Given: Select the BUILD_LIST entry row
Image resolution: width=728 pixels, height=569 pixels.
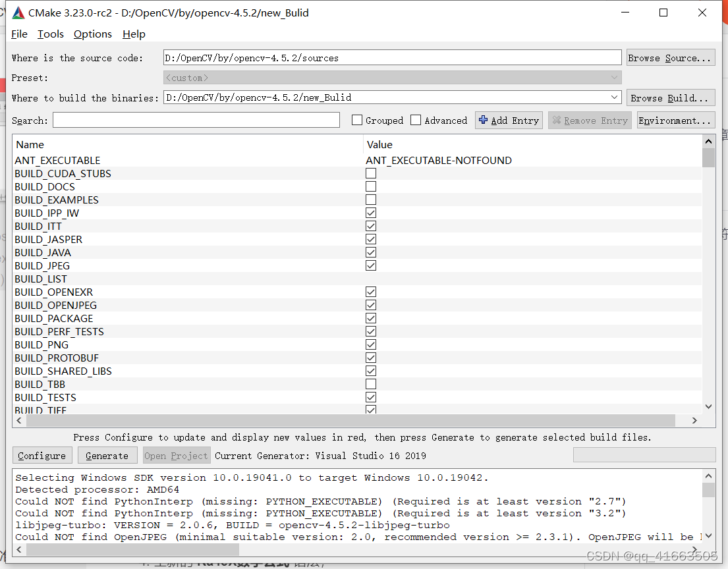Looking at the screenshot, I should pyautogui.click(x=358, y=279).
